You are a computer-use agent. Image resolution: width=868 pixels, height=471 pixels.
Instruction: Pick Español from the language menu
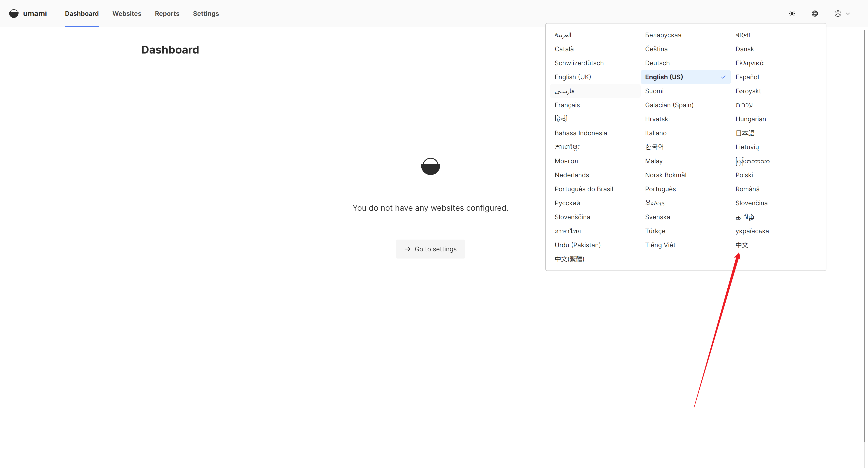coord(747,77)
